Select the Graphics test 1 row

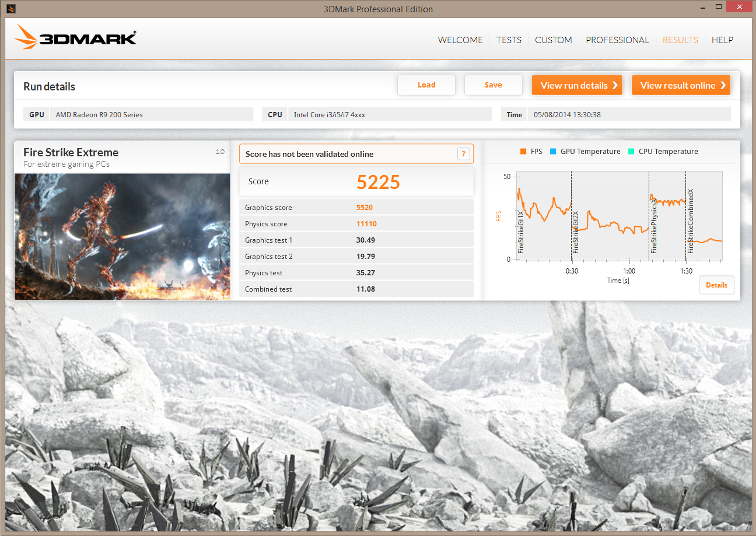click(356, 240)
